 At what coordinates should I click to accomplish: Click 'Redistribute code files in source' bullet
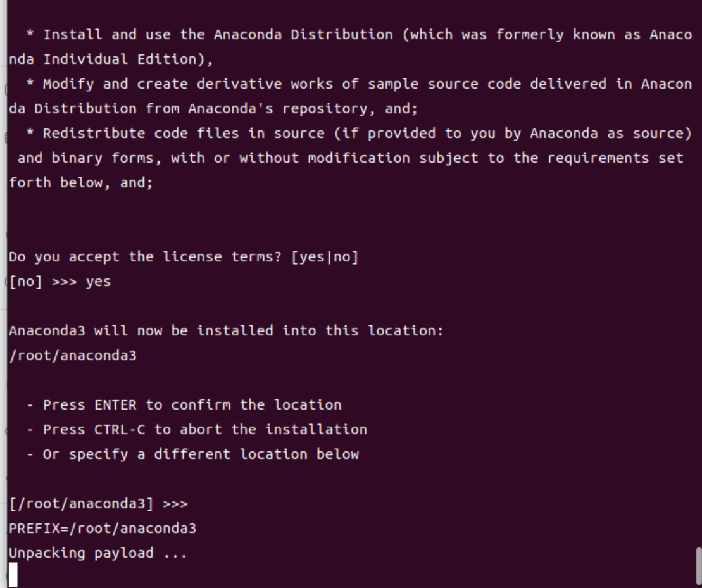359,134
